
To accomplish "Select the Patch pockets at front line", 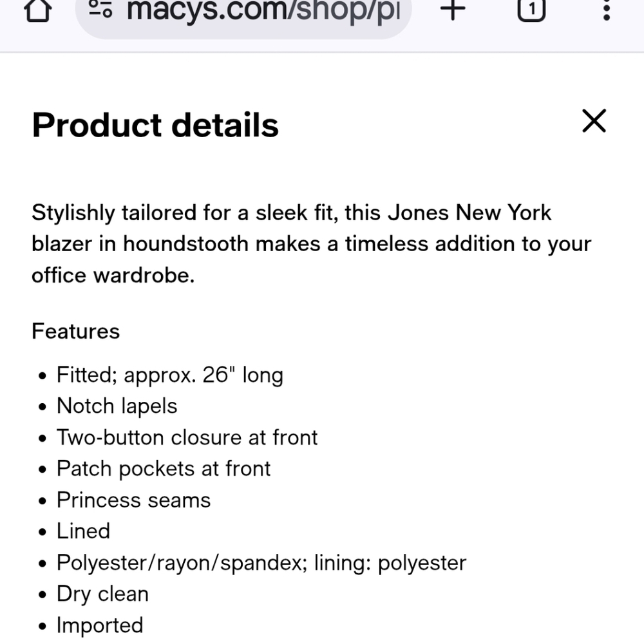I will tap(164, 469).
